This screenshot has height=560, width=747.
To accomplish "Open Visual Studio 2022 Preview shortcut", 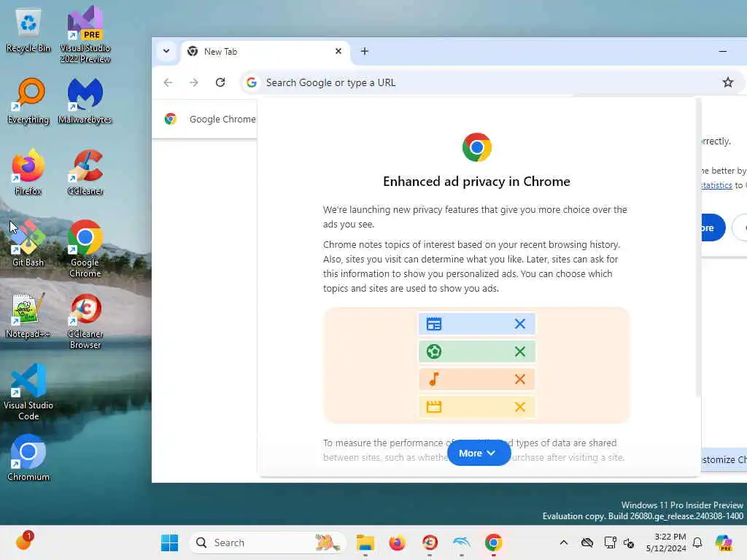I will [x=85, y=34].
